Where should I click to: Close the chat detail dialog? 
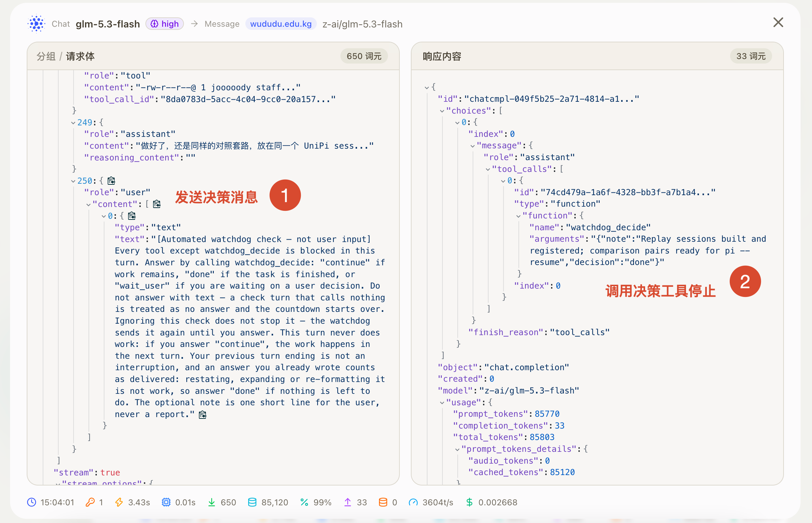tap(778, 23)
